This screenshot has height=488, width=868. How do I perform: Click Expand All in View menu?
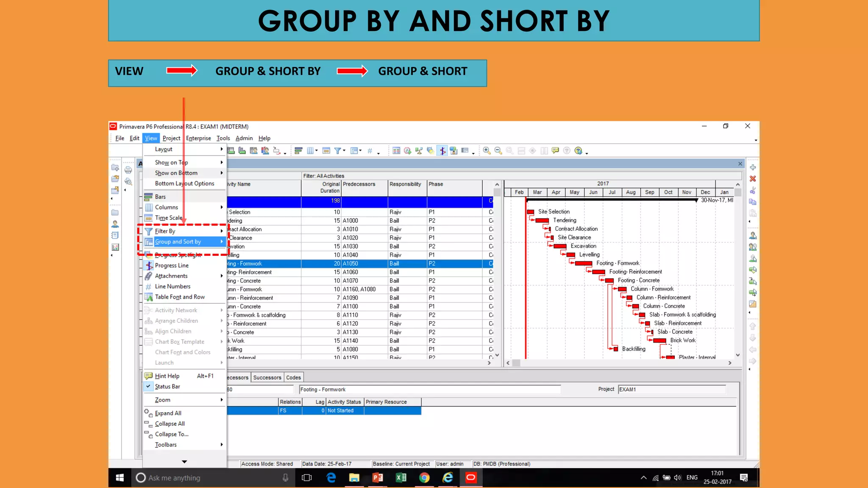point(168,413)
